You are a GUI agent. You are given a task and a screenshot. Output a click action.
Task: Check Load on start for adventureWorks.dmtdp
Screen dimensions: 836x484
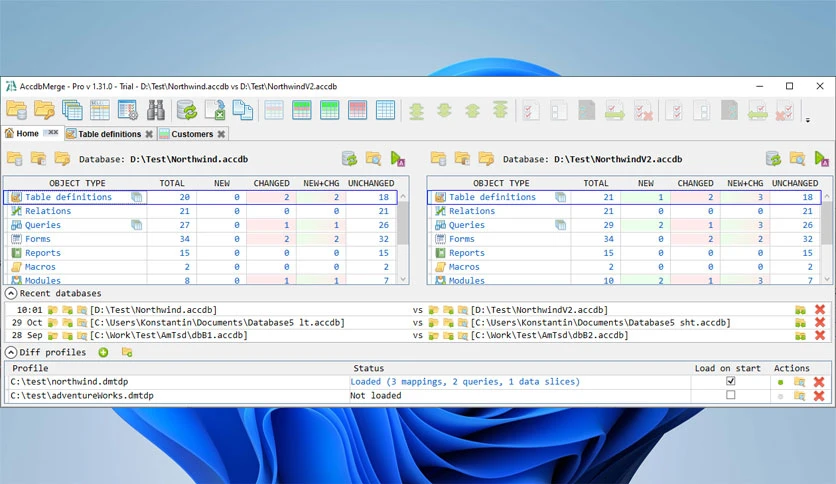pyautogui.click(x=730, y=395)
